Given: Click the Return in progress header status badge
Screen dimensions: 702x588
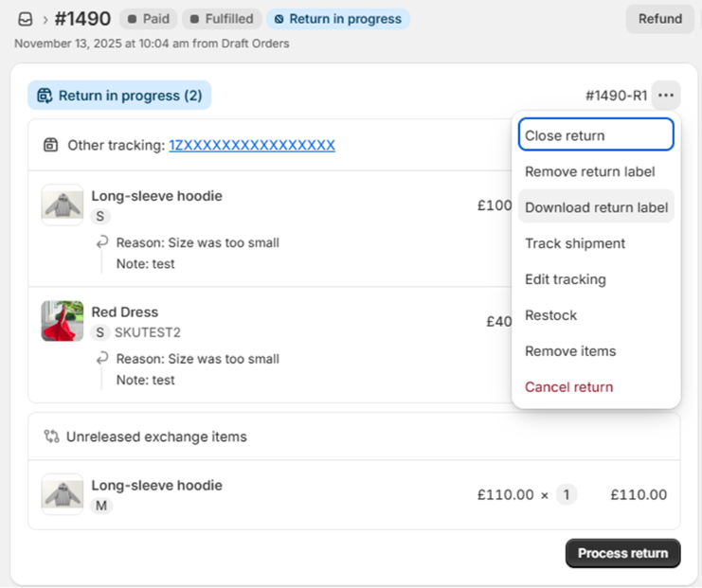Looking at the screenshot, I should (338, 19).
